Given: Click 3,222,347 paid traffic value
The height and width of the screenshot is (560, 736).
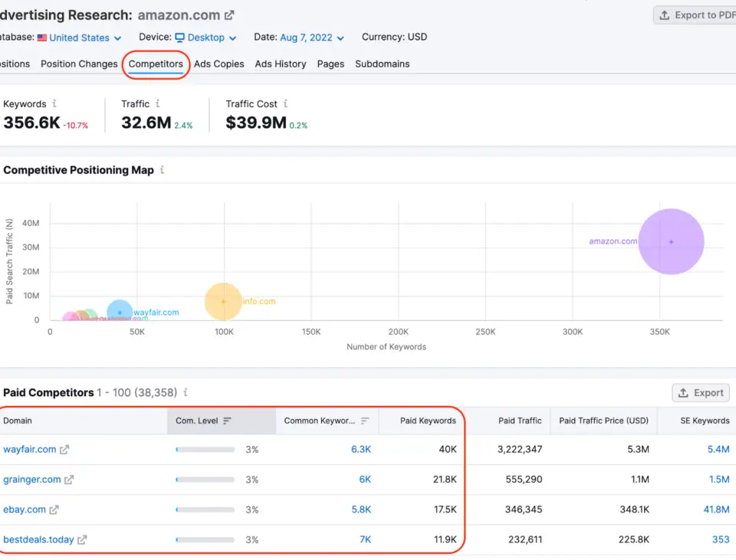Looking at the screenshot, I should [x=520, y=450].
